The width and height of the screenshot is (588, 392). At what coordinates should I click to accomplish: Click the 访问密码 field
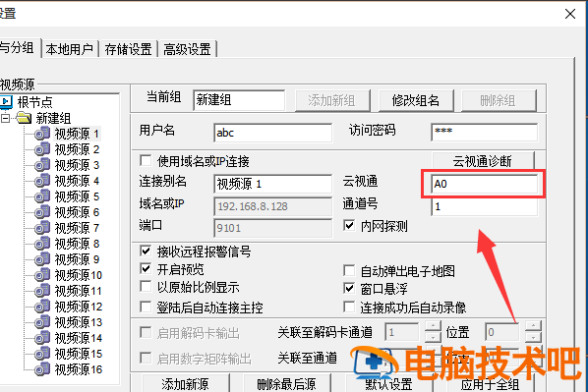click(x=485, y=132)
